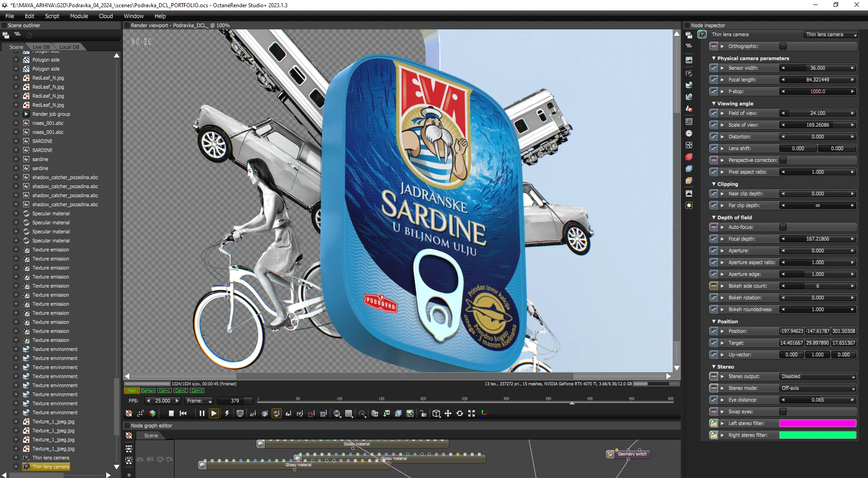Select the Cstm2 render pass toggle
The width and height of the screenshot is (868, 478).
[x=181, y=391]
